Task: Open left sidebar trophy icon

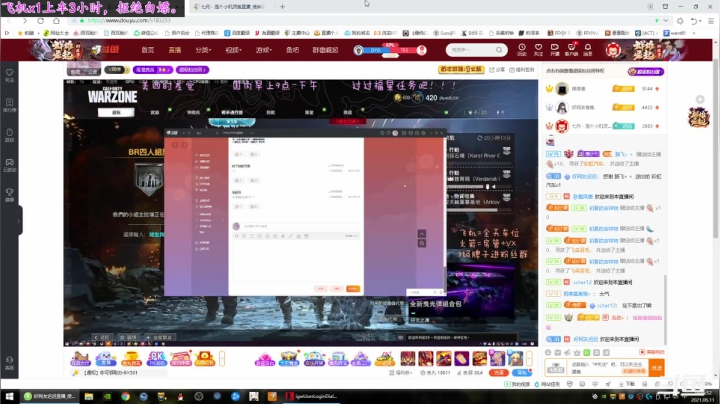Action: pyautogui.click(x=9, y=195)
